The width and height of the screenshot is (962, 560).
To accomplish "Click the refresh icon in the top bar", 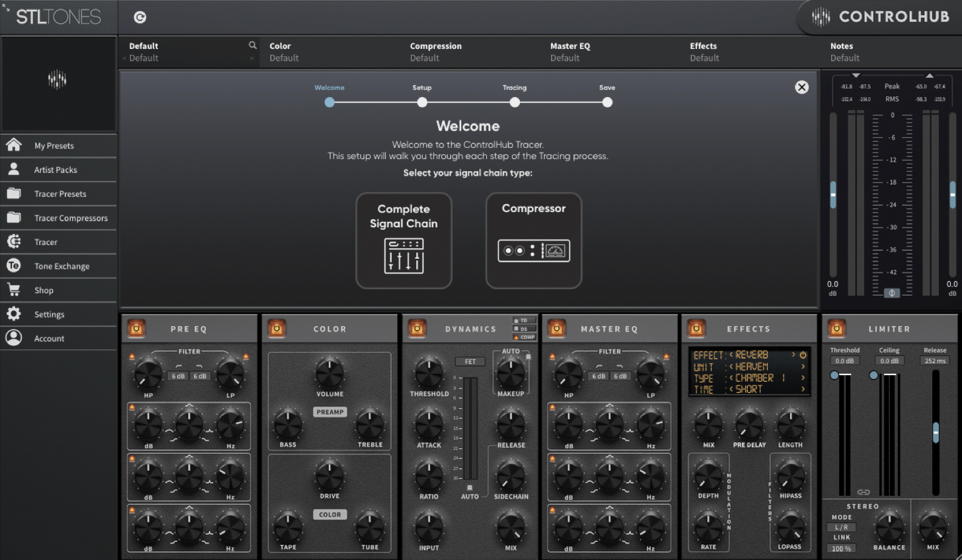I will point(140,18).
